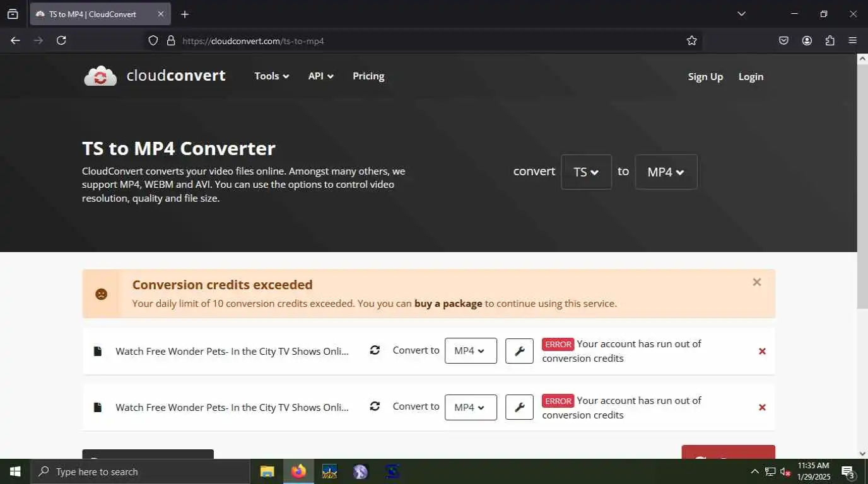
Task: Click the first file's document icon
Action: [x=98, y=351]
